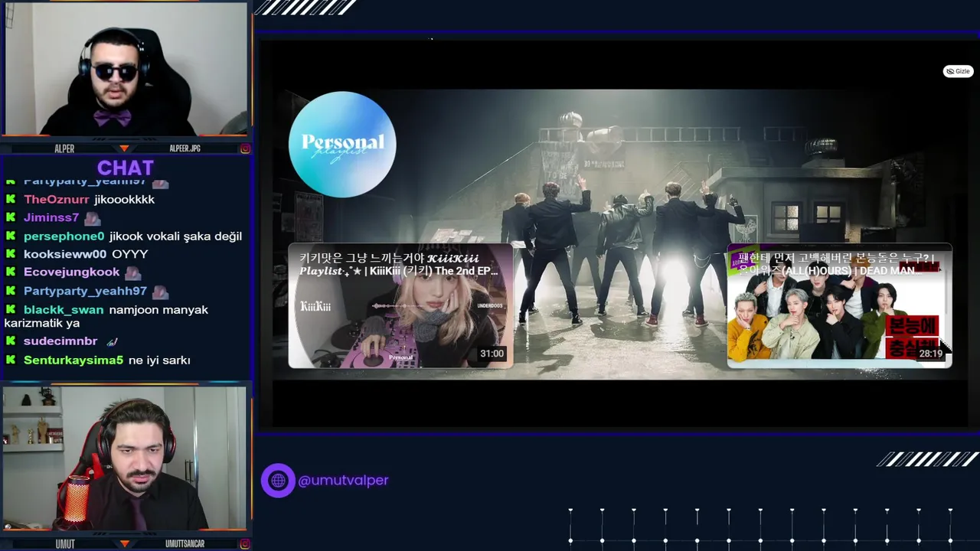Click the UMUT name label
Image resolution: width=980 pixels, height=551 pixels.
tap(65, 544)
